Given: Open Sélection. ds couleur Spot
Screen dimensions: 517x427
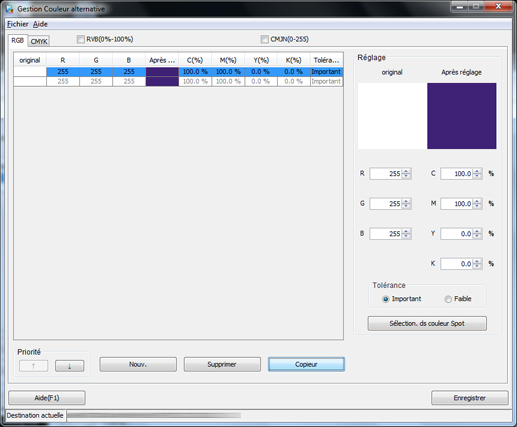Looking at the screenshot, I should (x=427, y=323).
